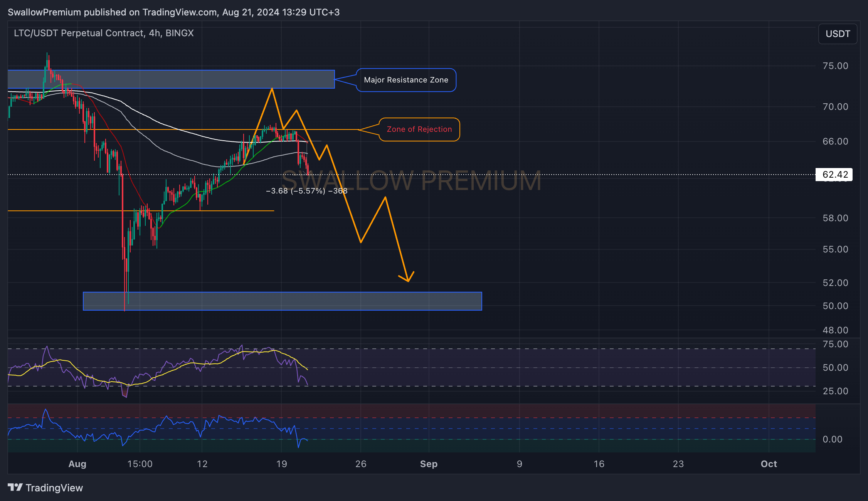
Task: Click the Oct label on time axis
Action: [x=769, y=464]
